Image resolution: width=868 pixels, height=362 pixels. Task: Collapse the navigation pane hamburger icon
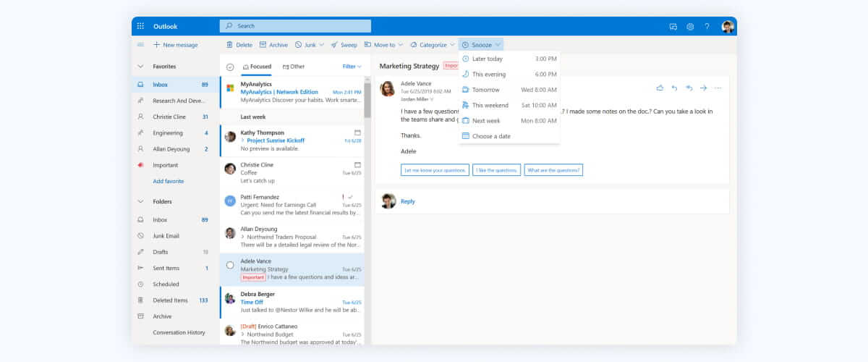tap(140, 45)
